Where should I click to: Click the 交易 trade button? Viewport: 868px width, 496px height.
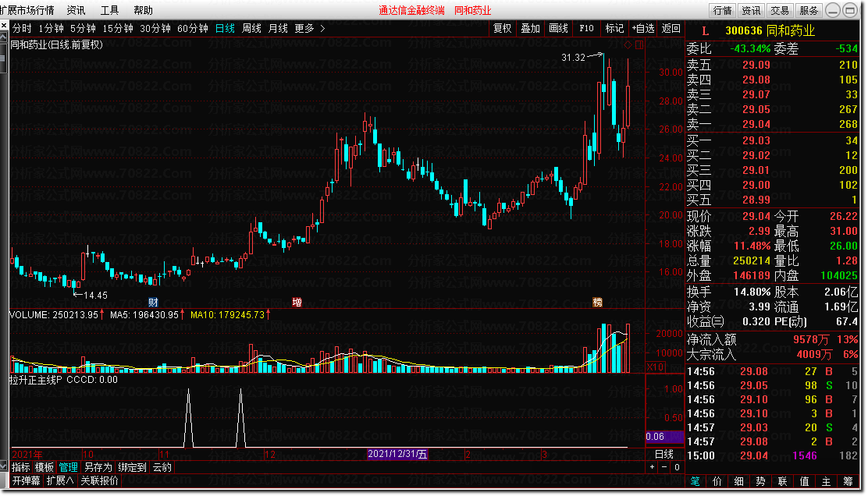(780, 10)
